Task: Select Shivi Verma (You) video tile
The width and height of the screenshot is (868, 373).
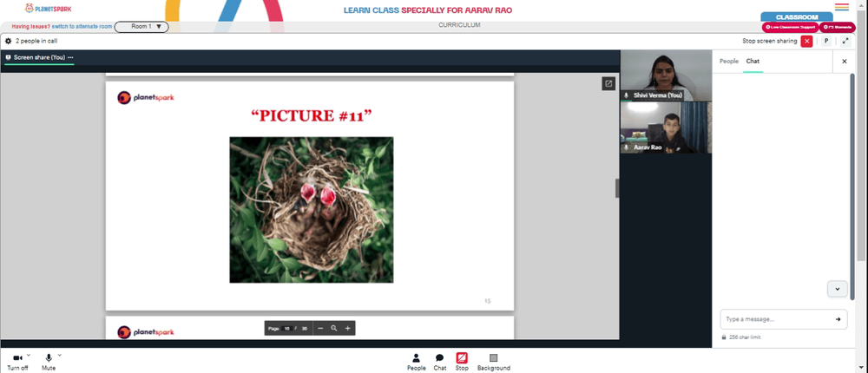Action: coord(666,75)
